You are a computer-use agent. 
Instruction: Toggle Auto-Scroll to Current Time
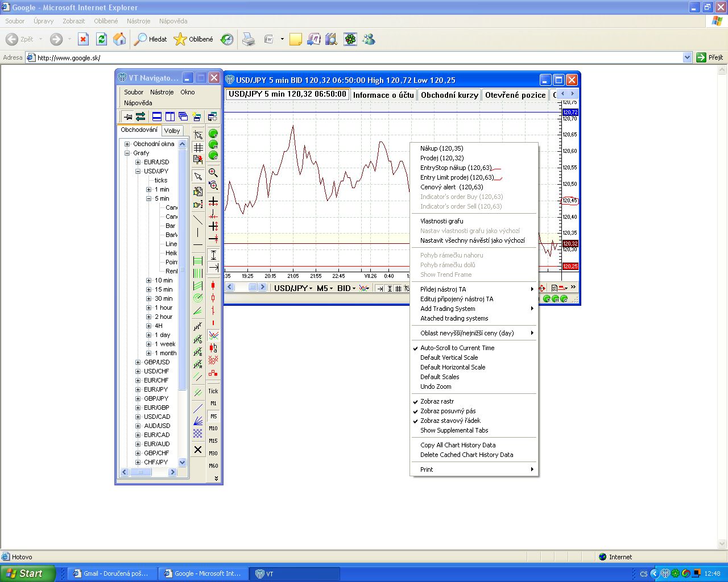point(457,348)
